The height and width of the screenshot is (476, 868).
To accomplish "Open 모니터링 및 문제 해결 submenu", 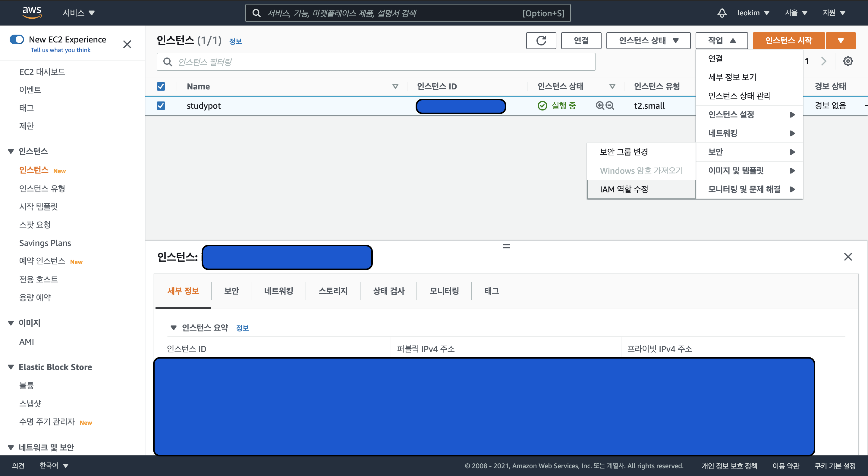I will [749, 189].
